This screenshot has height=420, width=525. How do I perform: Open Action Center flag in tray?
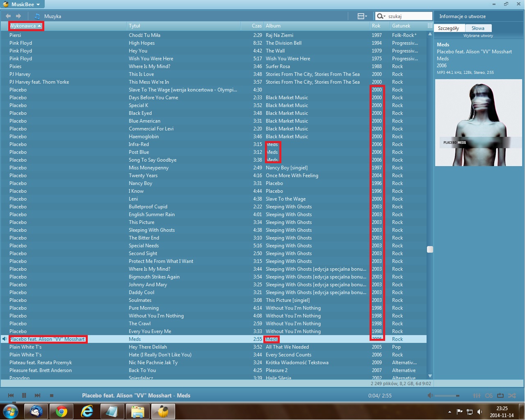tap(459, 412)
